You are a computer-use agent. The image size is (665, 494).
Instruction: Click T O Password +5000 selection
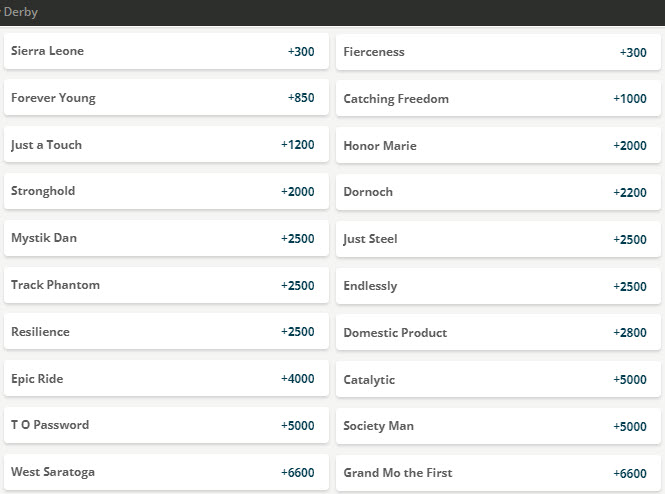pos(166,425)
